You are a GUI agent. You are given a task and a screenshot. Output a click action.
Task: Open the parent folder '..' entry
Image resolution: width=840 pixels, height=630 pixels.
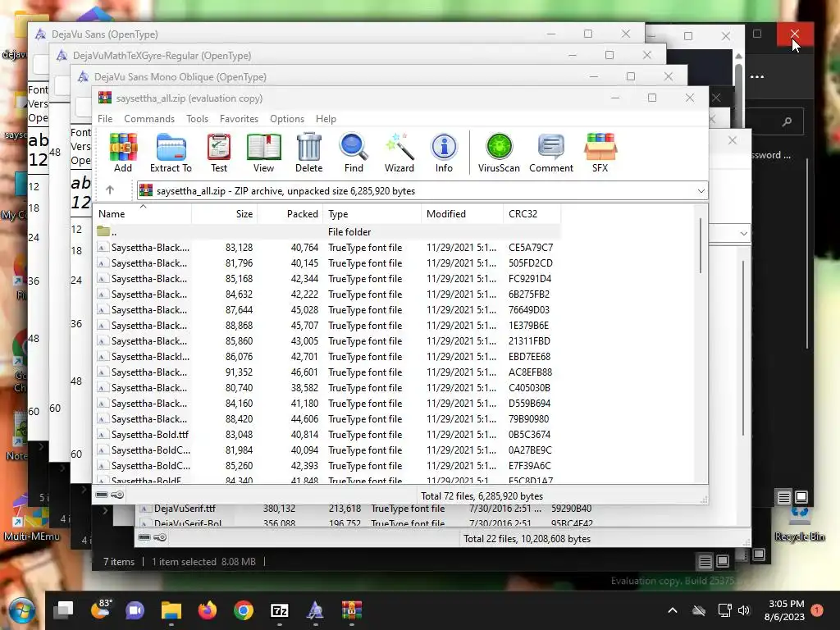(x=326, y=231)
